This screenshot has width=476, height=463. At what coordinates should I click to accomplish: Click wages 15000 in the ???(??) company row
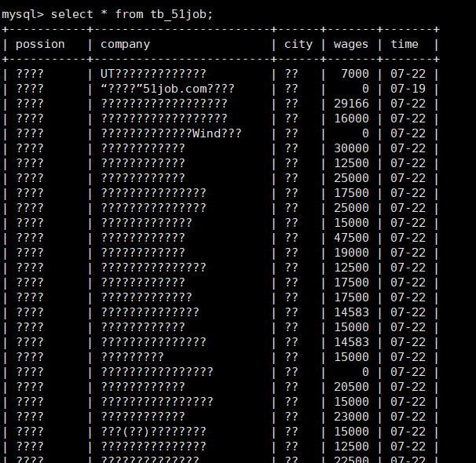click(x=351, y=432)
